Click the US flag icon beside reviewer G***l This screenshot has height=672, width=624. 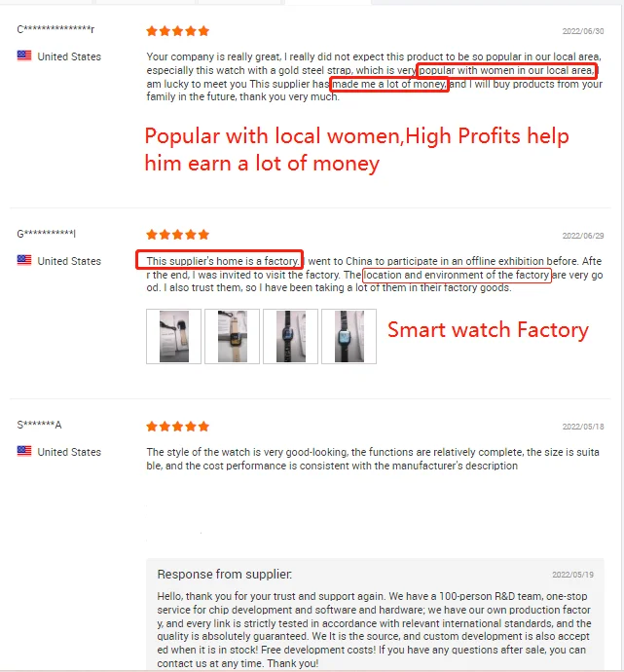tap(24, 260)
